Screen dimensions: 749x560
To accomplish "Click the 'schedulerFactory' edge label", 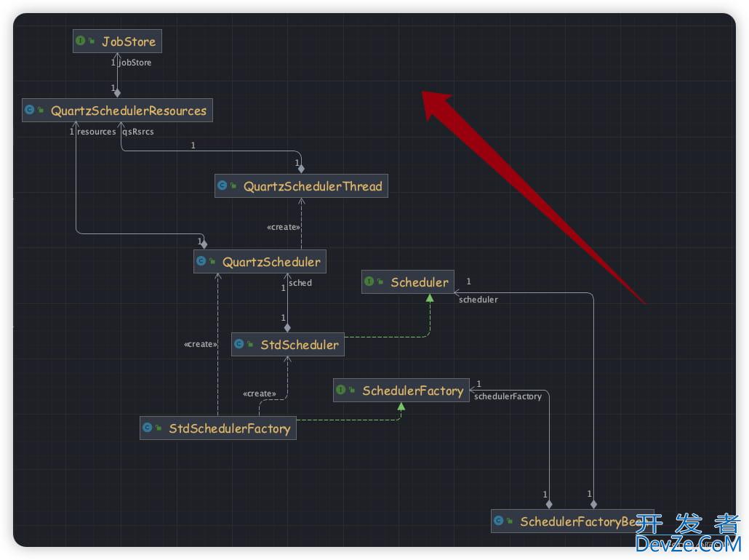I will (x=508, y=396).
